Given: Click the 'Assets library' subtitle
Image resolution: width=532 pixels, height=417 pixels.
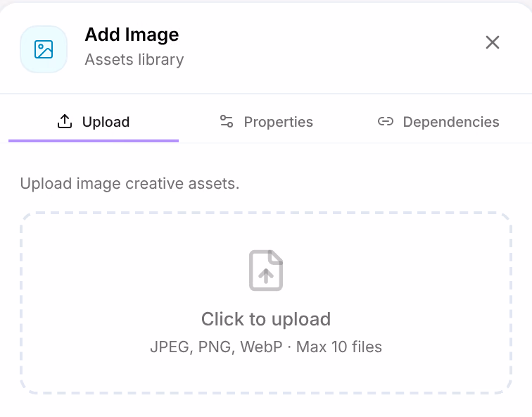Looking at the screenshot, I should [x=134, y=60].
